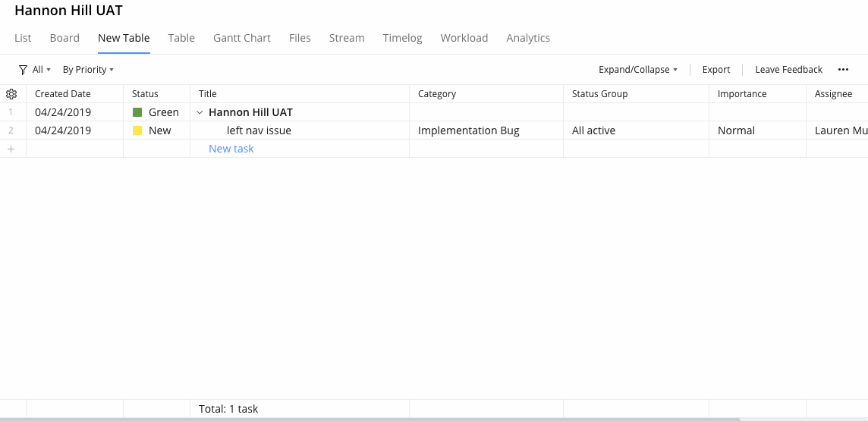Click Leave Feedback
This screenshot has width=868, height=421.
click(x=789, y=70)
